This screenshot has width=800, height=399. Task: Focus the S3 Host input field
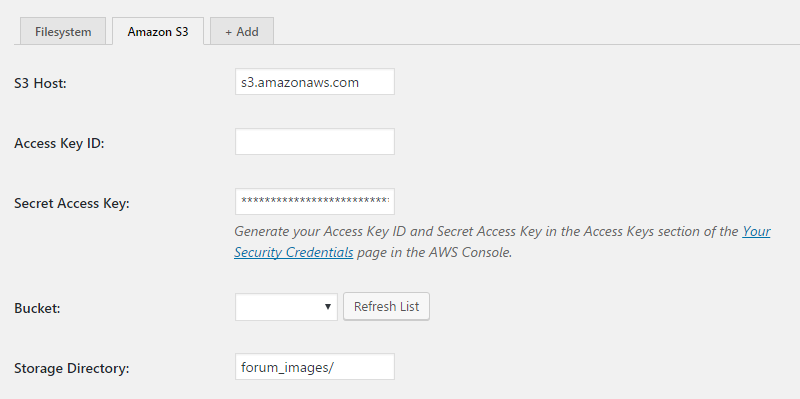click(315, 82)
